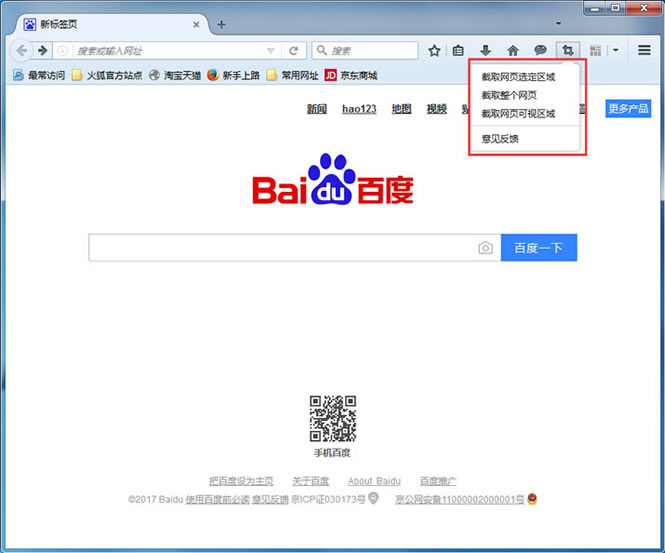This screenshot has height=553, width=665.
Task: Click the police badge icon in footer
Action: click(532, 499)
